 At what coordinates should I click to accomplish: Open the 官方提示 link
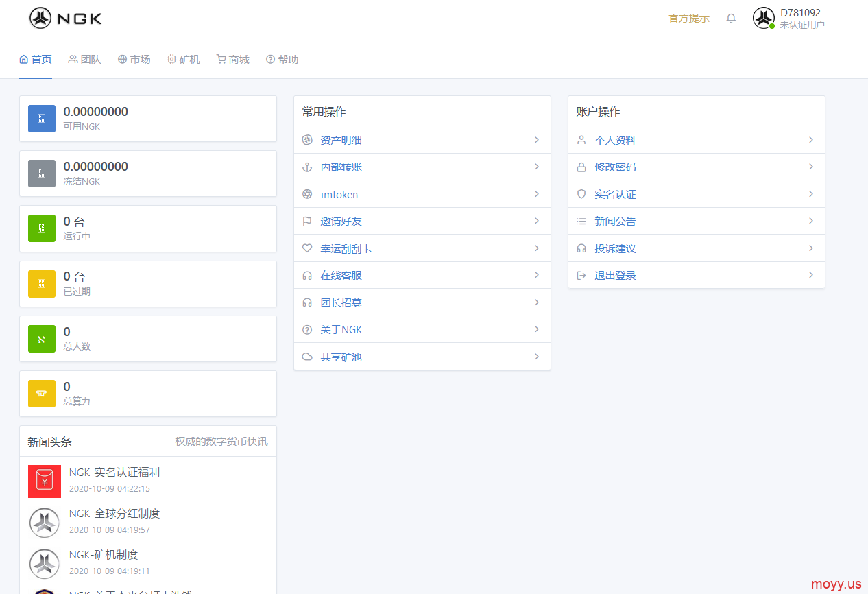pyautogui.click(x=689, y=19)
